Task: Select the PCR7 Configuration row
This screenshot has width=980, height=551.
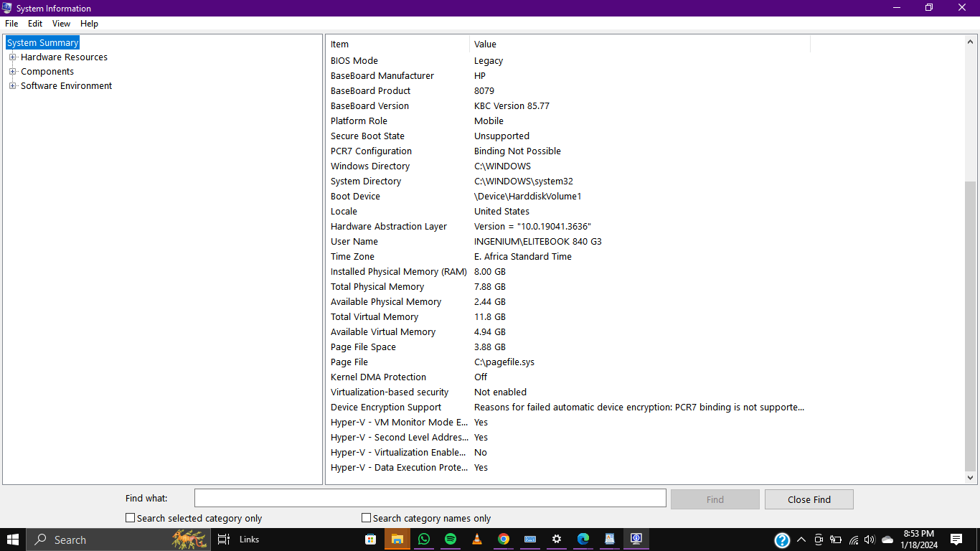Action: pyautogui.click(x=568, y=151)
